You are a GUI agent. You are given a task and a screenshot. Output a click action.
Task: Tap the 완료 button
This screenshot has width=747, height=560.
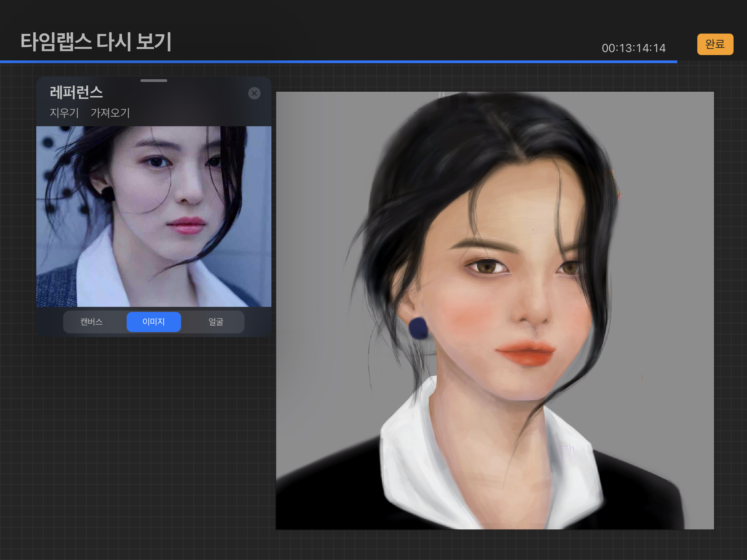coord(714,44)
